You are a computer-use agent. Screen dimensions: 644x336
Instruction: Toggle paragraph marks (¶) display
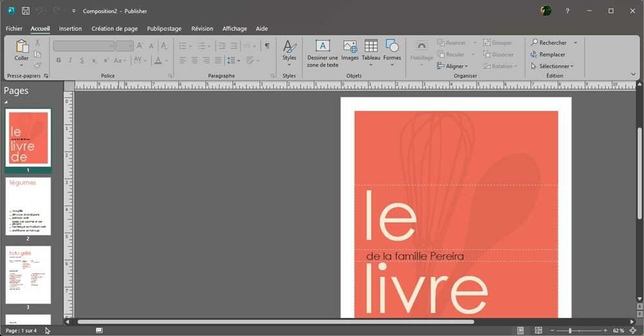tap(267, 46)
